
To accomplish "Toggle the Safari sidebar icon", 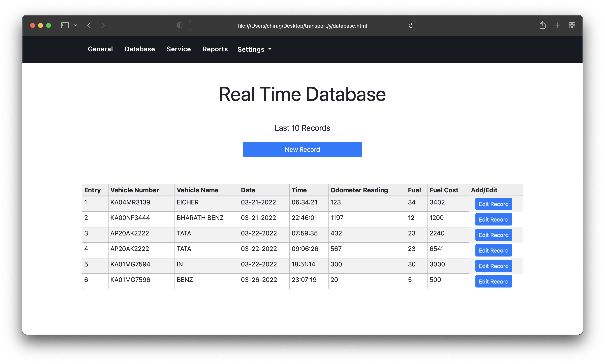I will (x=65, y=25).
